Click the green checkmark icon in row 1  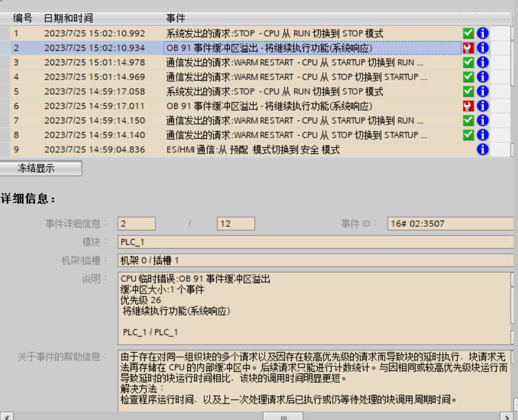[468, 33]
